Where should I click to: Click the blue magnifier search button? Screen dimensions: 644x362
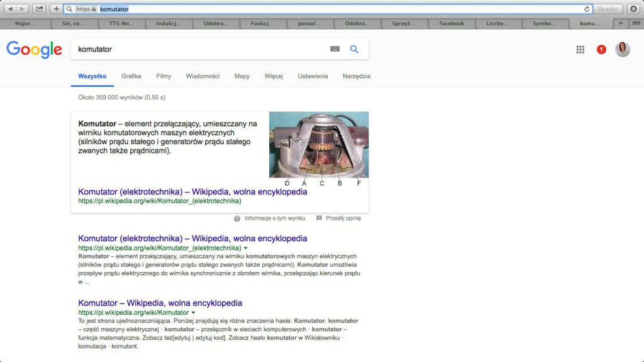point(354,49)
